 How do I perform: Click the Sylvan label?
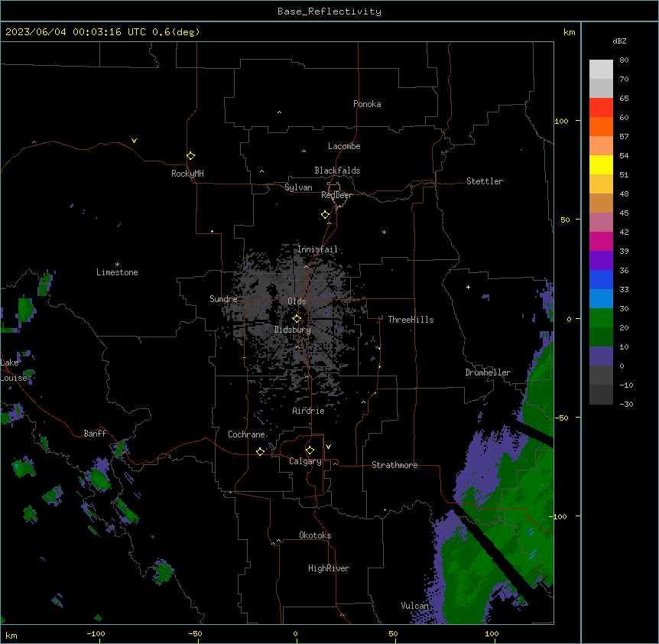(298, 187)
